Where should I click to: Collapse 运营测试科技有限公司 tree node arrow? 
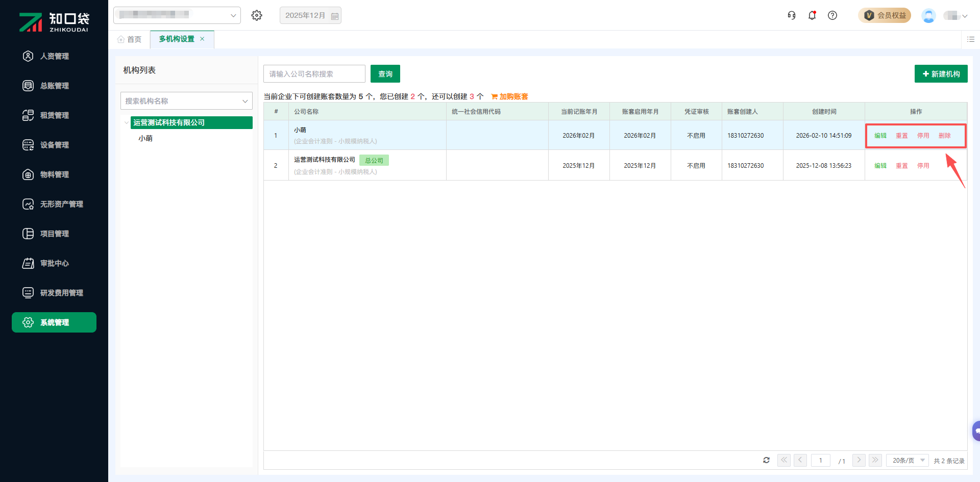pyautogui.click(x=127, y=122)
